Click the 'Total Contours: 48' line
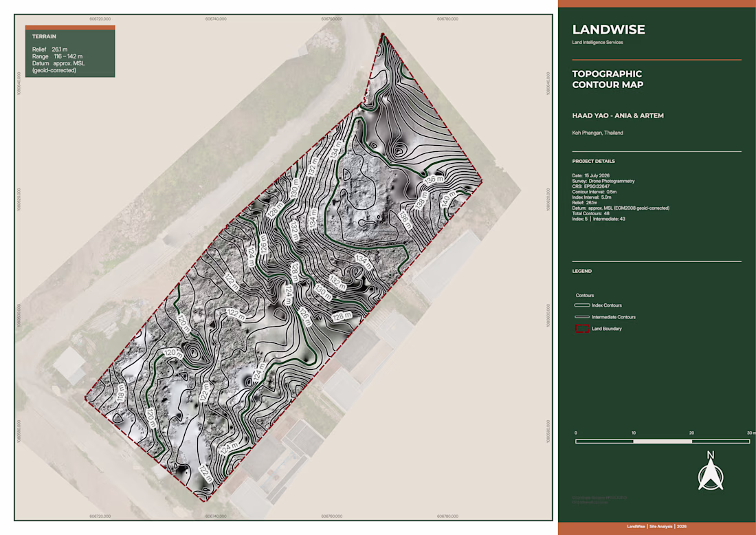Screen dimensions: 756x535 [590, 213]
